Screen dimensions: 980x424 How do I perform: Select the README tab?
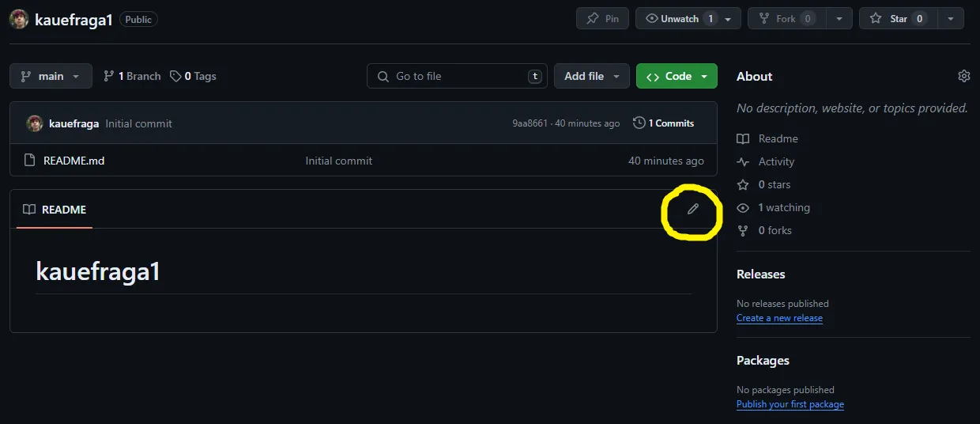[x=55, y=210]
